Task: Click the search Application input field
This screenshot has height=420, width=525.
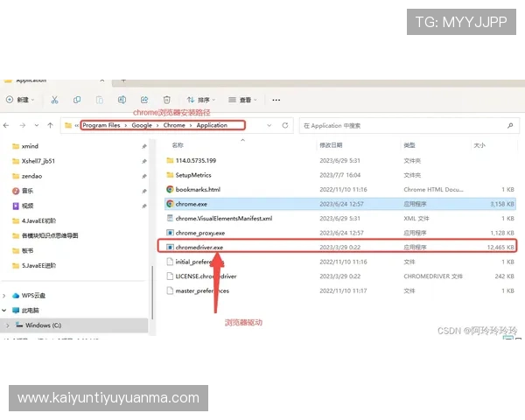Action: [409, 126]
